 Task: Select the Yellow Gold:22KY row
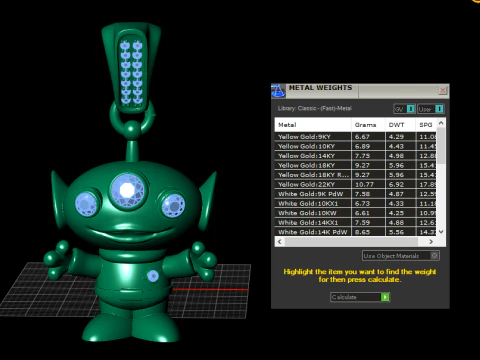coord(355,185)
